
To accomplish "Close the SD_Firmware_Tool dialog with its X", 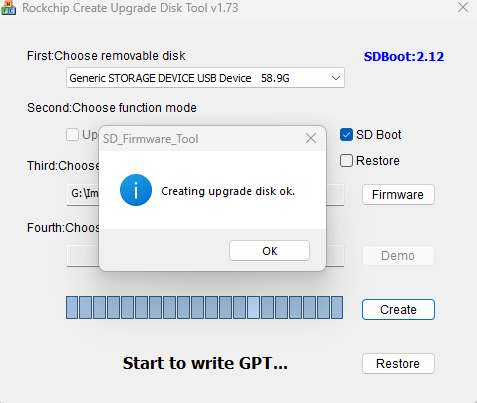I will tap(311, 138).
